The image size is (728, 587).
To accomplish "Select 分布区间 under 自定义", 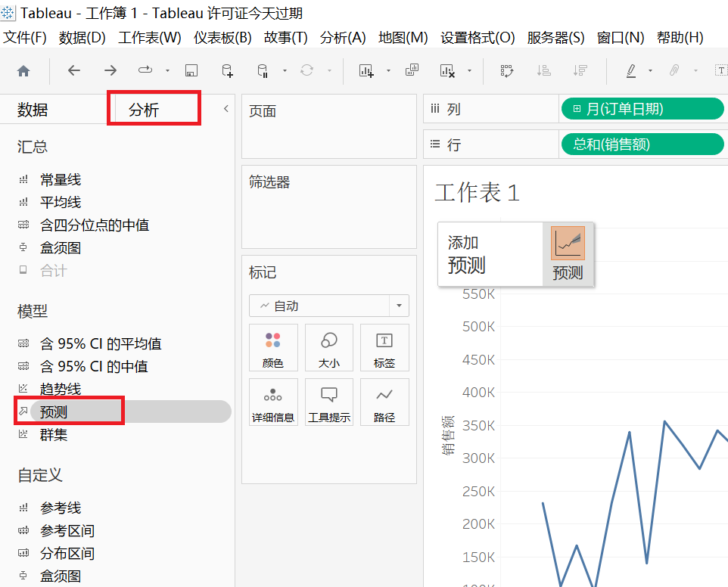I will click(x=67, y=553).
